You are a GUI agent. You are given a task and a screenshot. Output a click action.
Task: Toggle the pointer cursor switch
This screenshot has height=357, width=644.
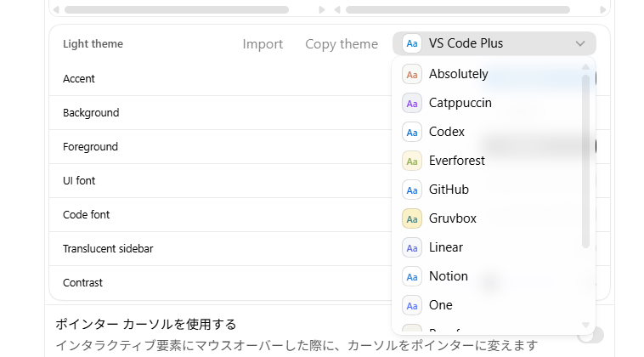pos(590,335)
